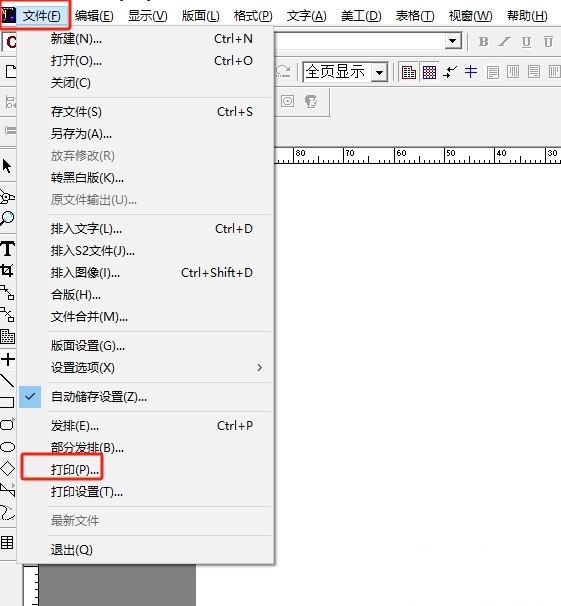Open the 全页显示 zoom dropdown
Screen dimensions: 561x606
379,72
